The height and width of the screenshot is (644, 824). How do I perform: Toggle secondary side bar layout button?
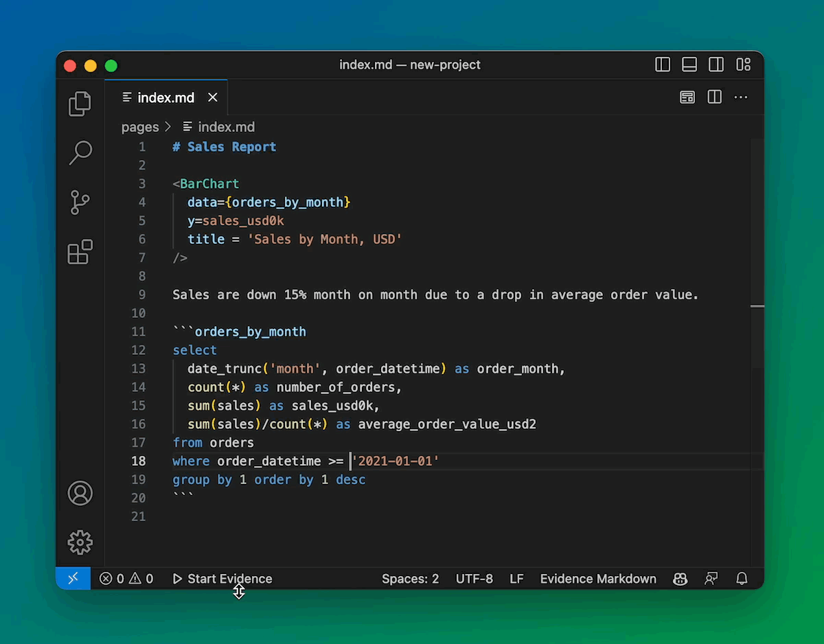pyautogui.click(x=716, y=65)
